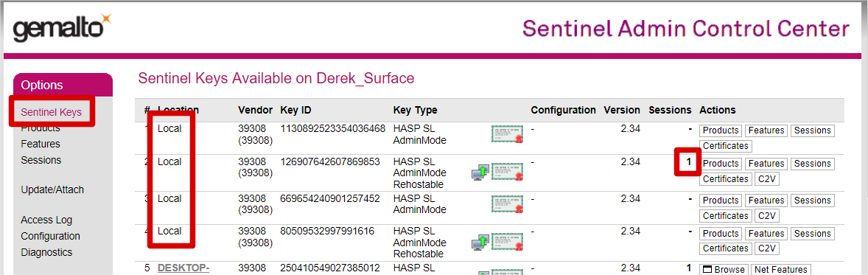Open Diagnostics from the sidebar
868x275 pixels.
tap(46, 252)
